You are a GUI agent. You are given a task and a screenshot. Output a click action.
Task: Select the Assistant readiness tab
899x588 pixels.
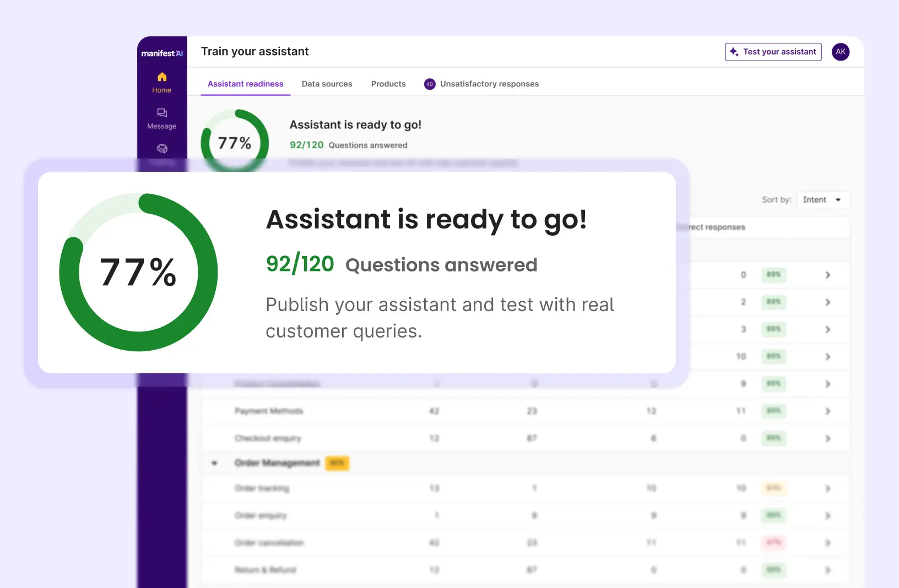tap(245, 84)
